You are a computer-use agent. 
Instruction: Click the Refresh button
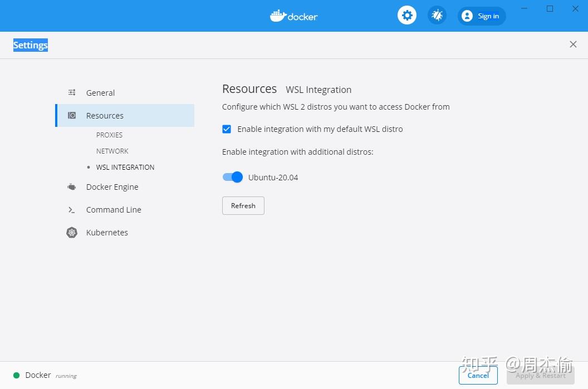243,206
